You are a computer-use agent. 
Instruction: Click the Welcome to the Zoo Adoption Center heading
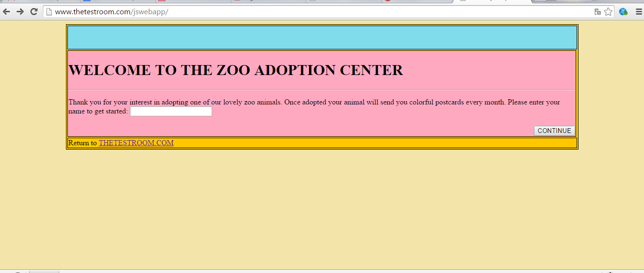236,70
